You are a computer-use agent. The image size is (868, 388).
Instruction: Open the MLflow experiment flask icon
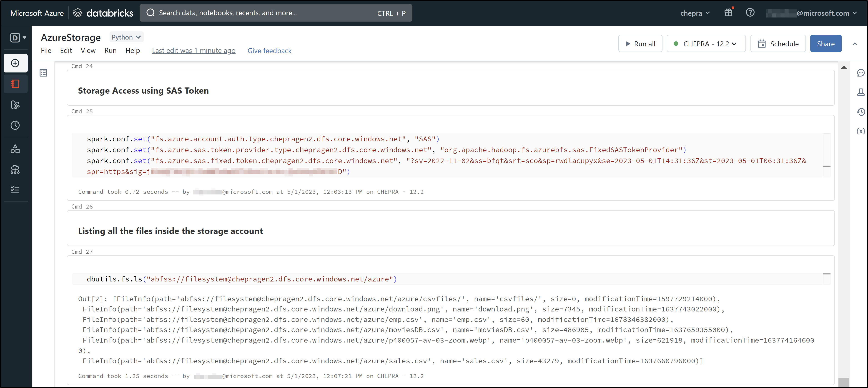coord(860,92)
